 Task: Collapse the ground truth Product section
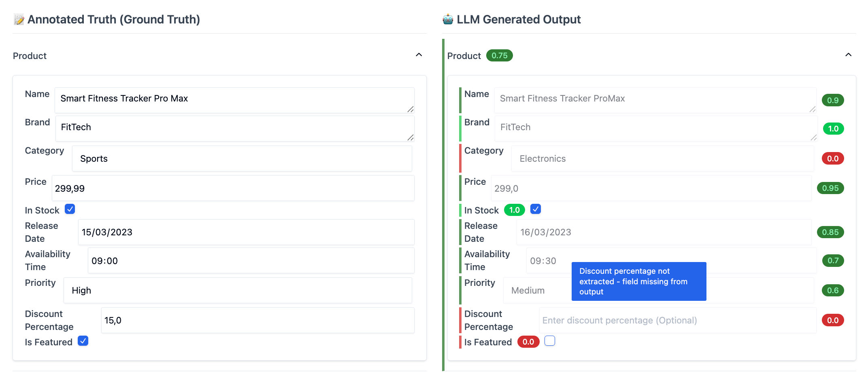coord(419,55)
